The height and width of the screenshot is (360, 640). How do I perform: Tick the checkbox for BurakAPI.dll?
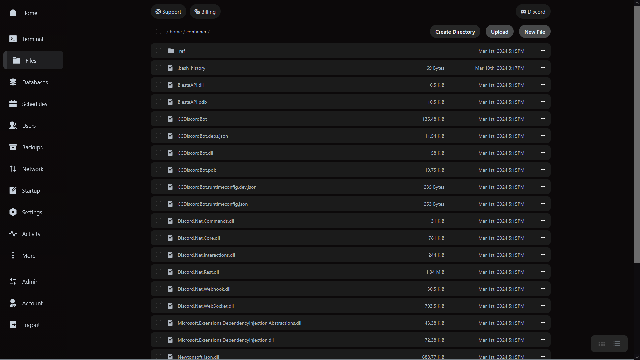click(158, 85)
